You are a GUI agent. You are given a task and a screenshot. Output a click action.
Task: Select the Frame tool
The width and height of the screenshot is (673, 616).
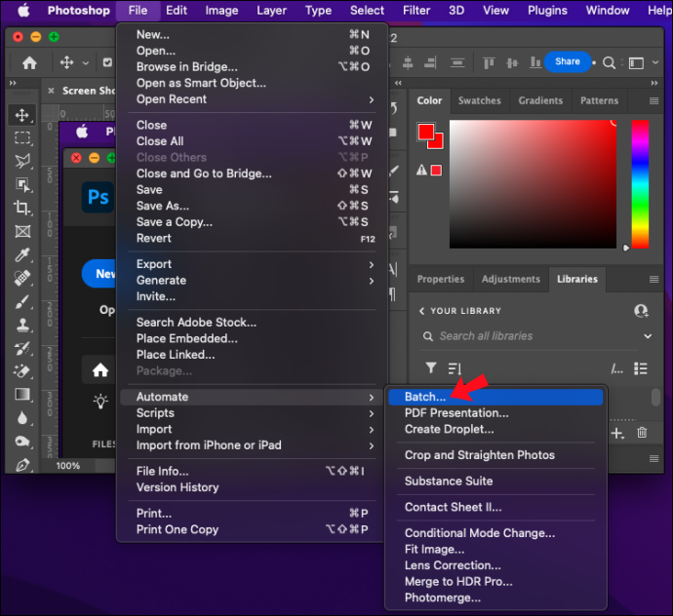[x=22, y=231]
